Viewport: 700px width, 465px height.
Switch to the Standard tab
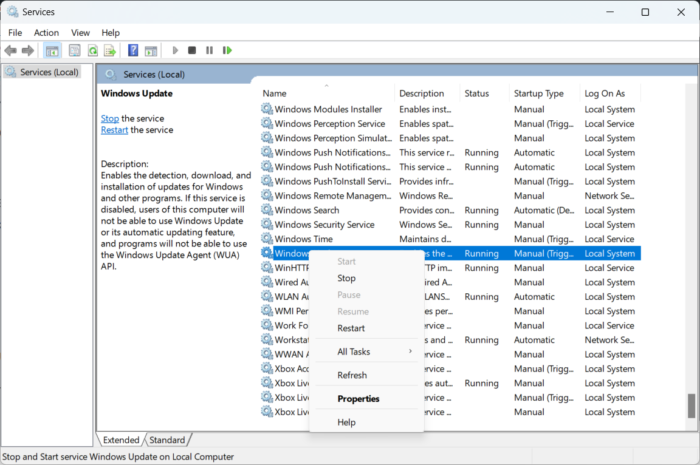coord(167,440)
